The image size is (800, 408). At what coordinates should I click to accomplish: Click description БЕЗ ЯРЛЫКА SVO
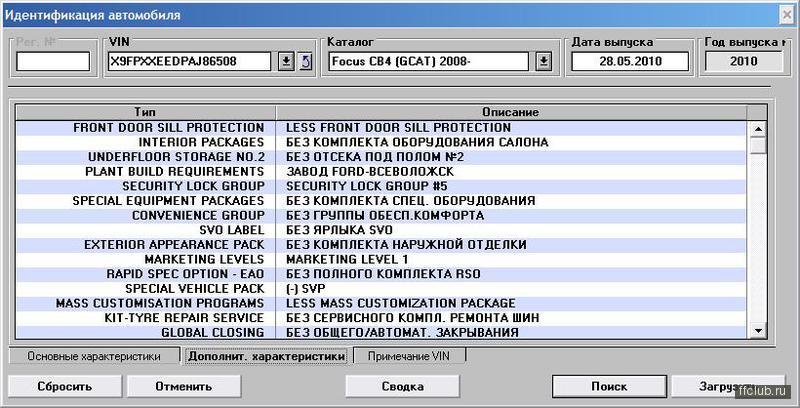[339, 230]
